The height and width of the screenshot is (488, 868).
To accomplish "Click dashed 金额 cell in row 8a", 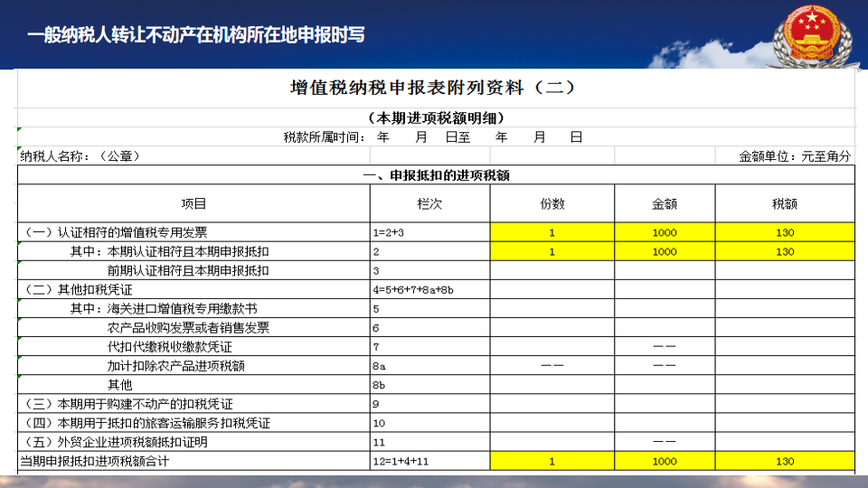I will coord(665,366).
